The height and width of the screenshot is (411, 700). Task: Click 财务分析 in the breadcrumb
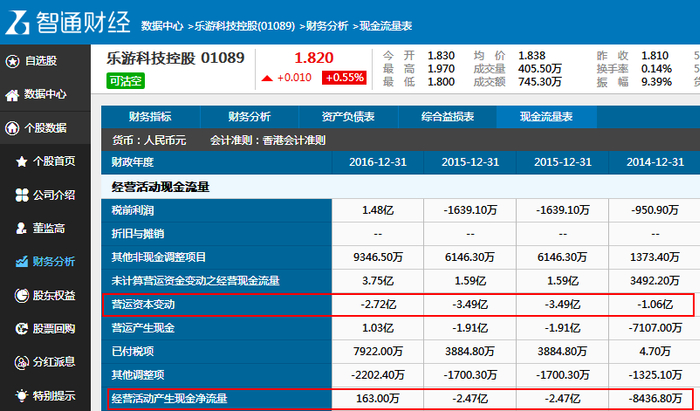pos(327,26)
